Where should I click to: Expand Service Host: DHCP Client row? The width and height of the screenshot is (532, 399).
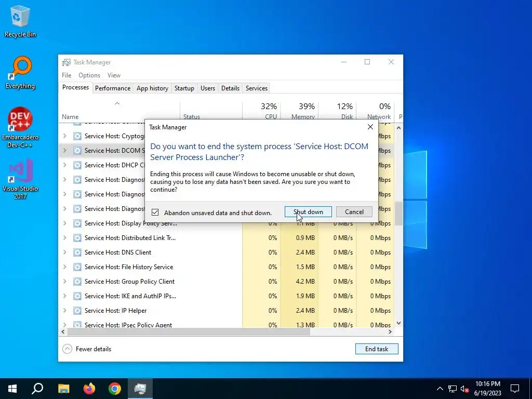coord(65,165)
